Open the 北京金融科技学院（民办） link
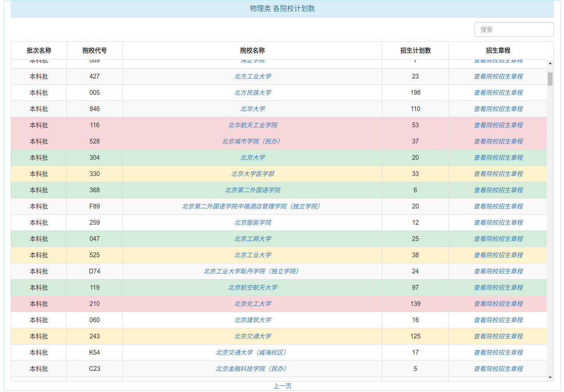 click(252, 369)
